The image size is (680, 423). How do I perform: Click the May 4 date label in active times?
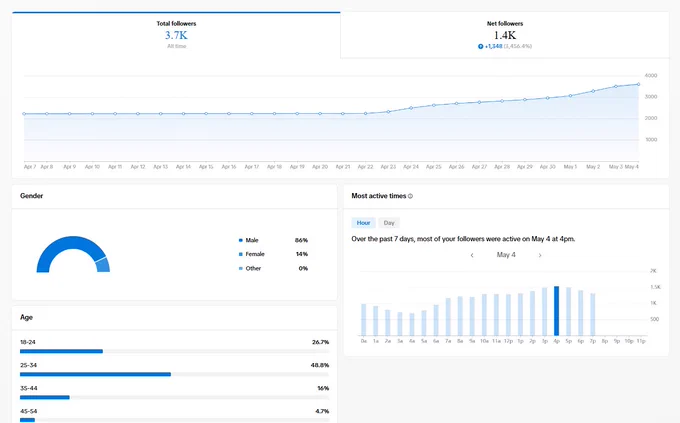[x=506, y=255]
